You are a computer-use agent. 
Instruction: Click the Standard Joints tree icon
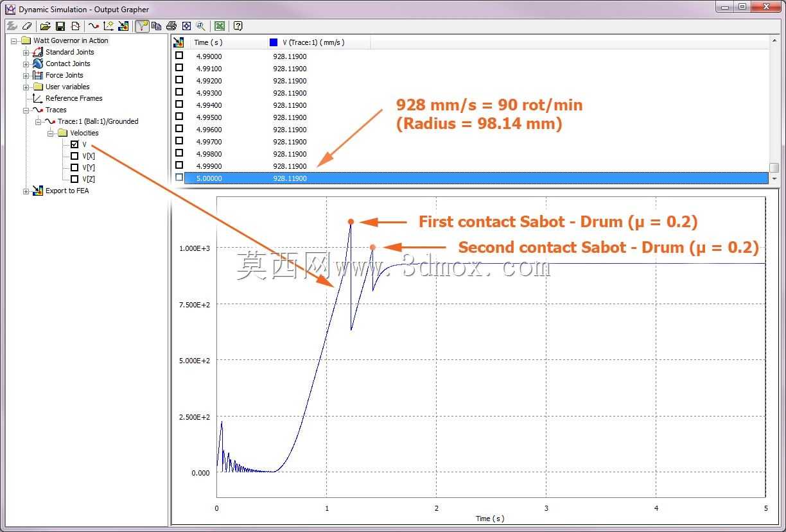pyautogui.click(x=38, y=52)
